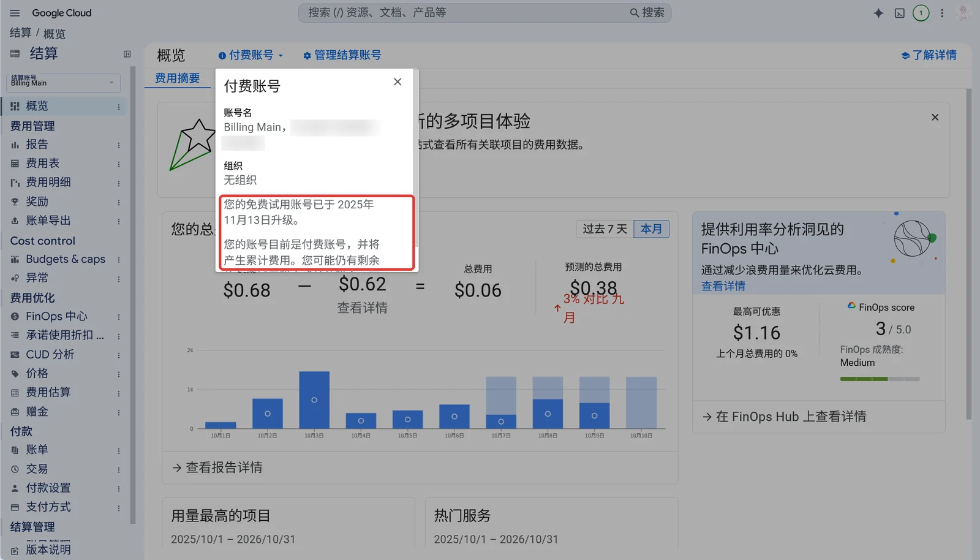Open Gemini sparkle assistant icon
Image resolution: width=980 pixels, height=560 pixels.
coord(878,13)
